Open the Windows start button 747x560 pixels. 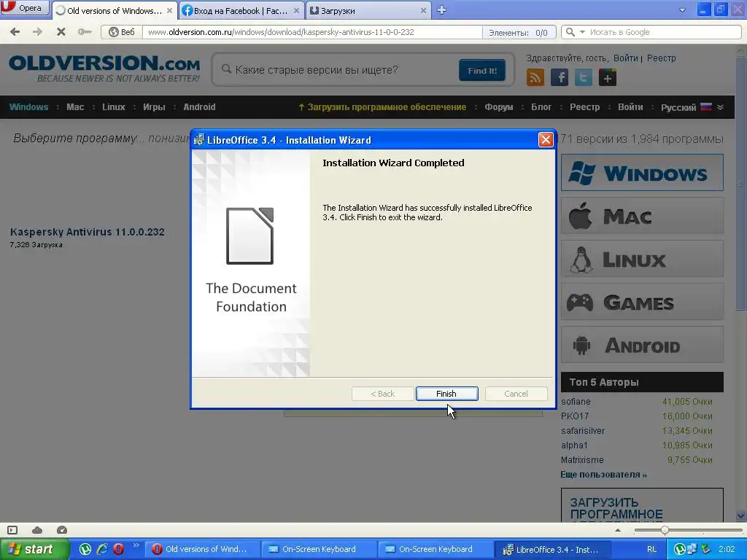pyautogui.click(x=34, y=549)
